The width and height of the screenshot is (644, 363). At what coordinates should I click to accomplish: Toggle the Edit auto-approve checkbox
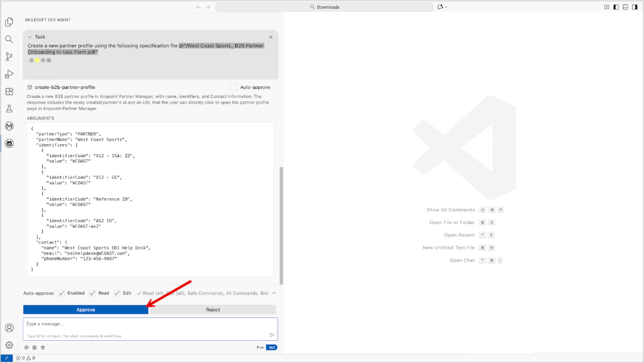coord(116,293)
